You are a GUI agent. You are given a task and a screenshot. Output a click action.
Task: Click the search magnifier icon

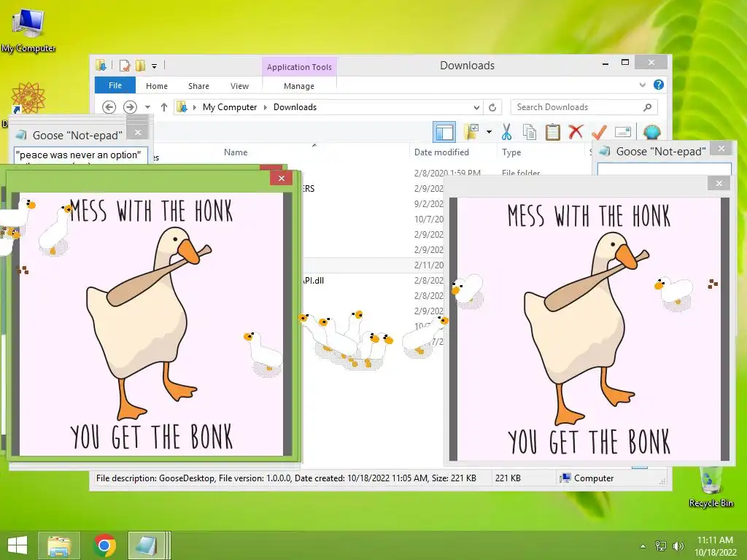pyautogui.click(x=647, y=107)
